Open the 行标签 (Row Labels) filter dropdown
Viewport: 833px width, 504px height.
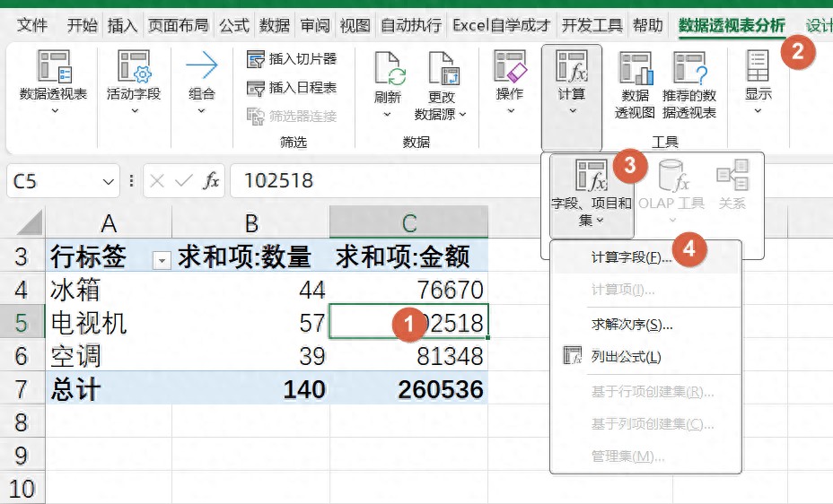click(162, 260)
